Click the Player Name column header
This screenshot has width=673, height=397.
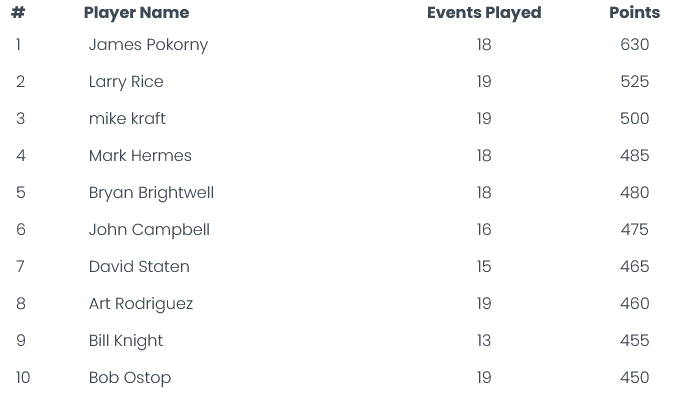[x=136, y=13]
